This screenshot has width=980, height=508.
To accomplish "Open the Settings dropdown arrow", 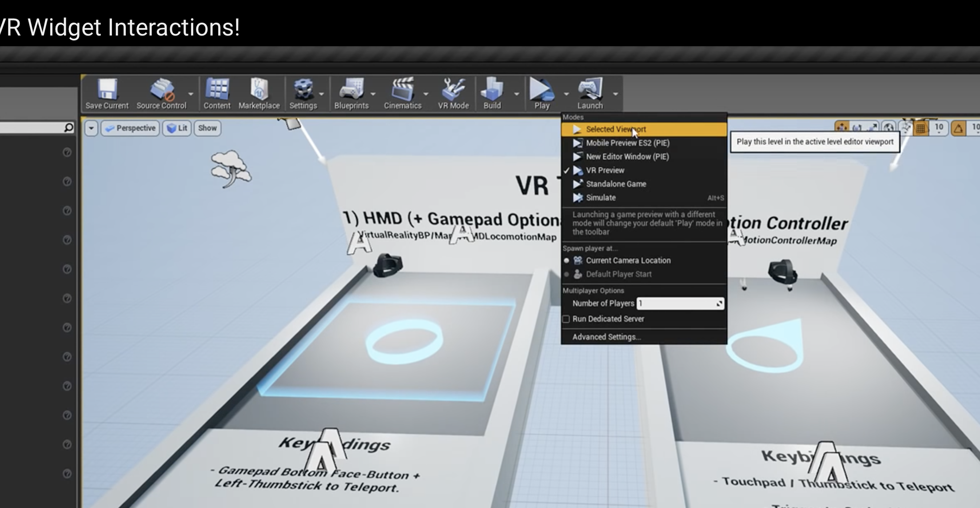I will (x=321, y=94).
